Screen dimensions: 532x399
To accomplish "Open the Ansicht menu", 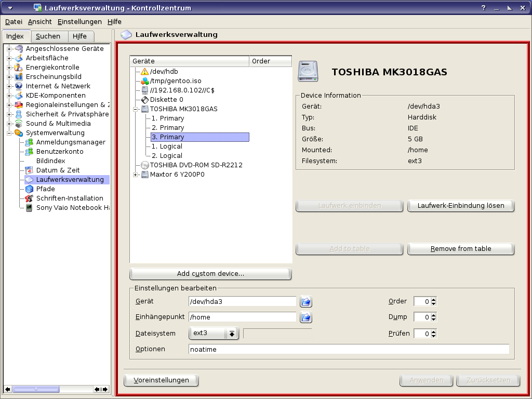I will (39, 22).
